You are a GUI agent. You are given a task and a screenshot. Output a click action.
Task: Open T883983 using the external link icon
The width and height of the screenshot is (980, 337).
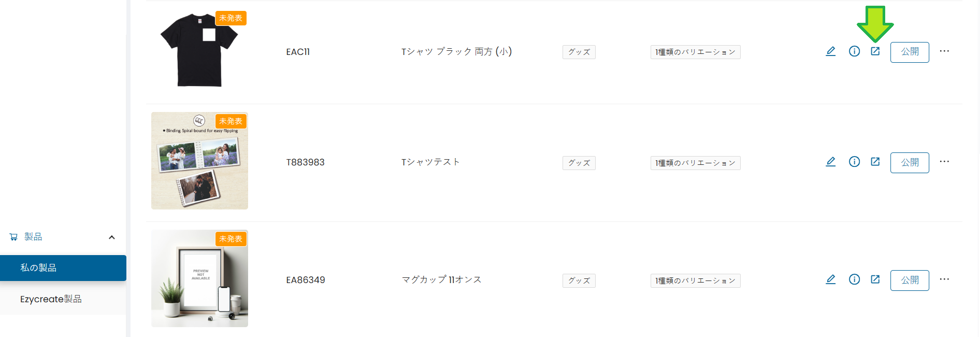click(x=875, y=162)
